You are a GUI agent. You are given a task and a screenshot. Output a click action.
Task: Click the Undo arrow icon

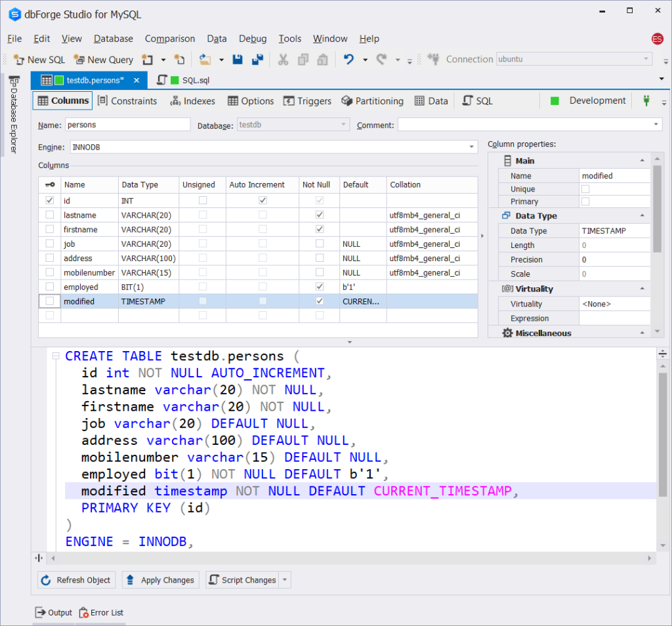click(x=349, y=60)
